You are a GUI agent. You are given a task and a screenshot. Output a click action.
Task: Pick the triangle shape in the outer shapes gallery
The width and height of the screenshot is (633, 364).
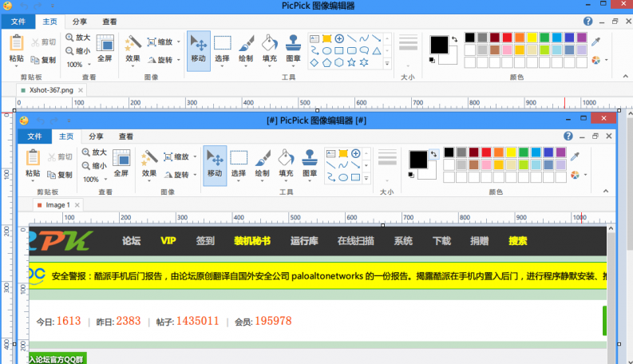pyautogui.click(x=377, y=50)
